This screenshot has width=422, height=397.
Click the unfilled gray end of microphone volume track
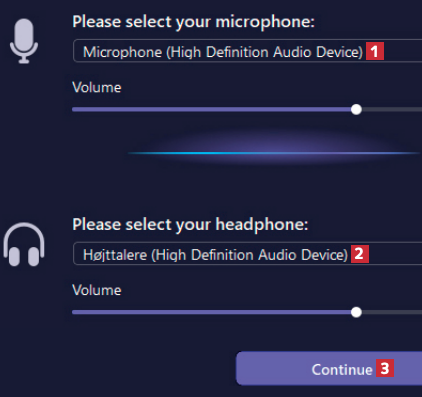pyautogui.click(x=392, y=109)
